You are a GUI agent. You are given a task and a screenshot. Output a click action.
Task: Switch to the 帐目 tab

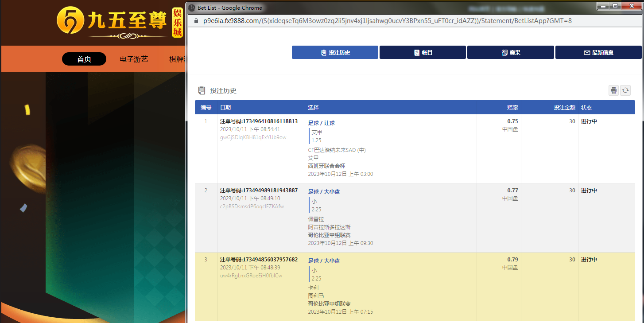coord(423,52)
